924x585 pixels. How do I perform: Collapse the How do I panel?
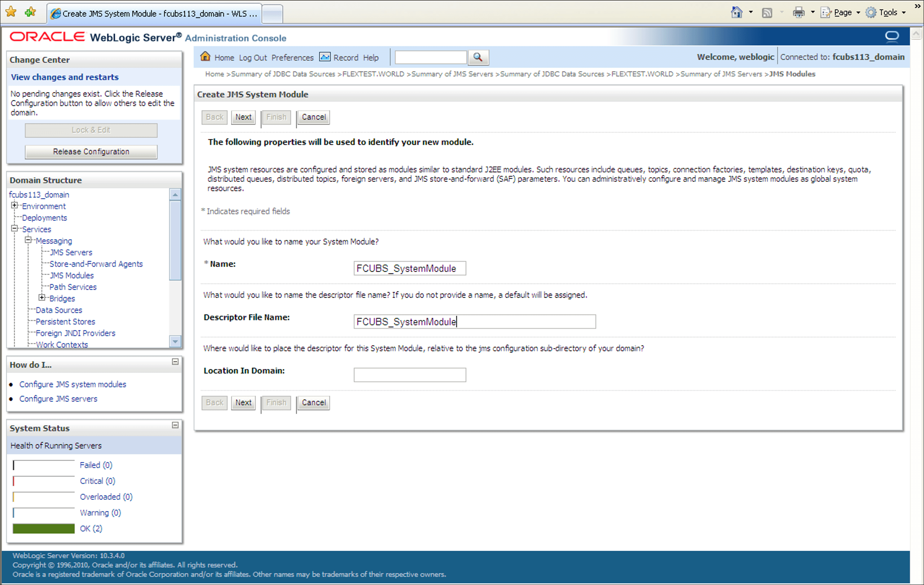pos(175,362)
